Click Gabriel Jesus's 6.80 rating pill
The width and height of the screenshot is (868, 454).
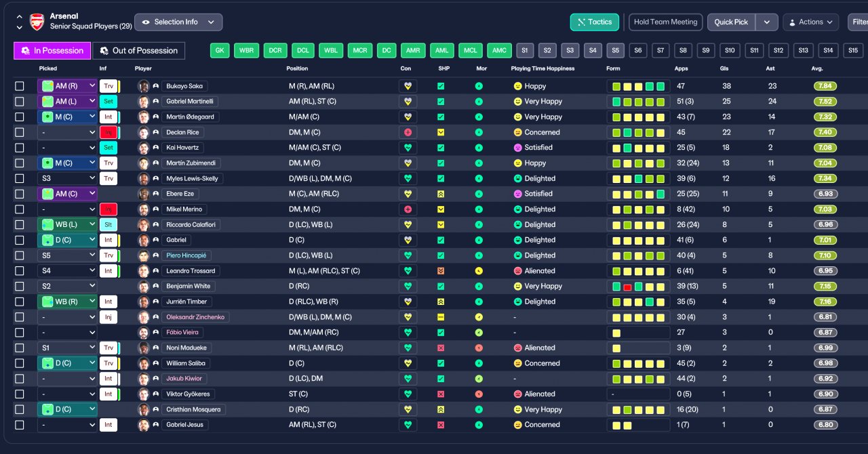pyautogui.click(x=825, y=425)
